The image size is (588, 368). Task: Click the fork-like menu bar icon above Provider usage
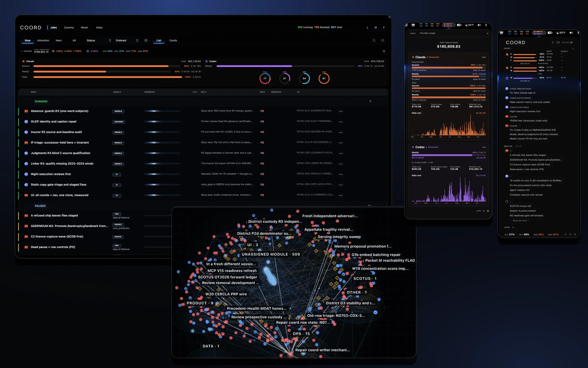[413, 25]
